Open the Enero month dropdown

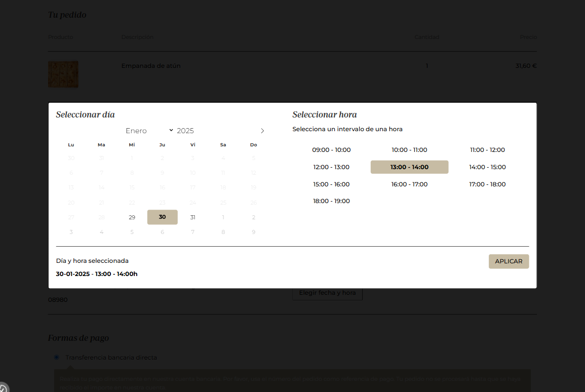coord(149,131)
